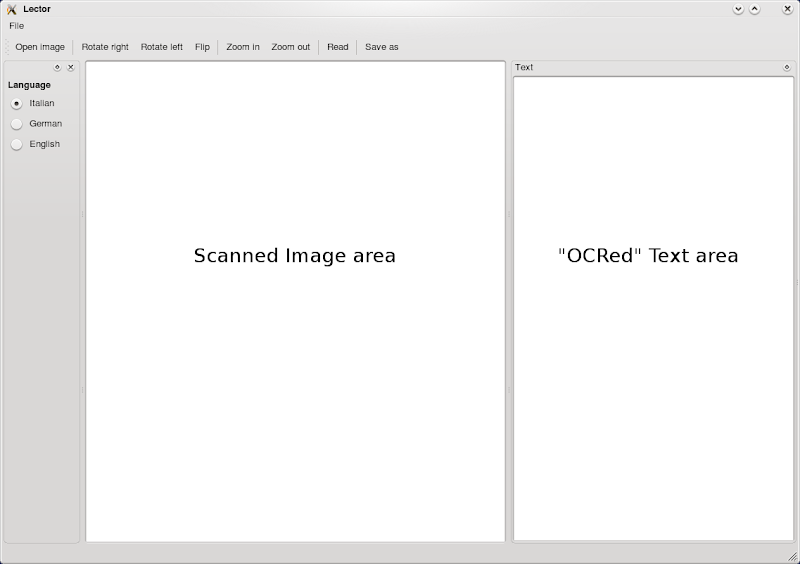Screen dimensions: 800x564
Task: Open the File menu
Action: click(16, 26)
